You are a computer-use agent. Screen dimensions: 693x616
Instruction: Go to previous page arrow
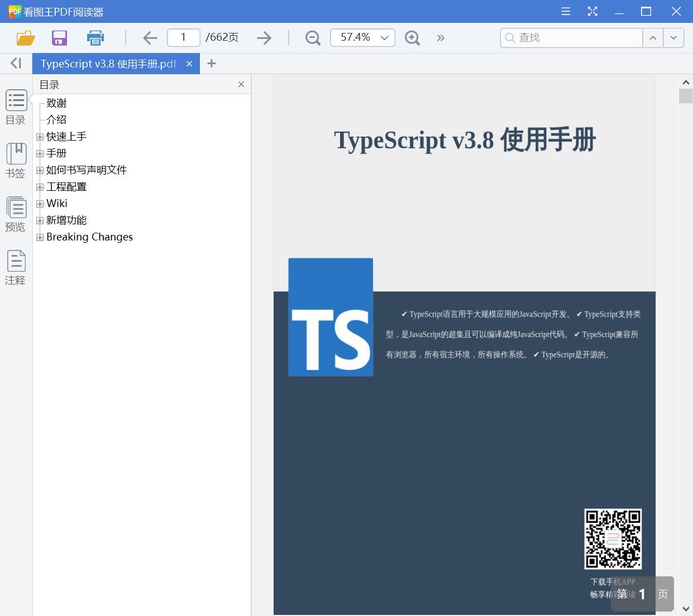click(x=150, y=38)
